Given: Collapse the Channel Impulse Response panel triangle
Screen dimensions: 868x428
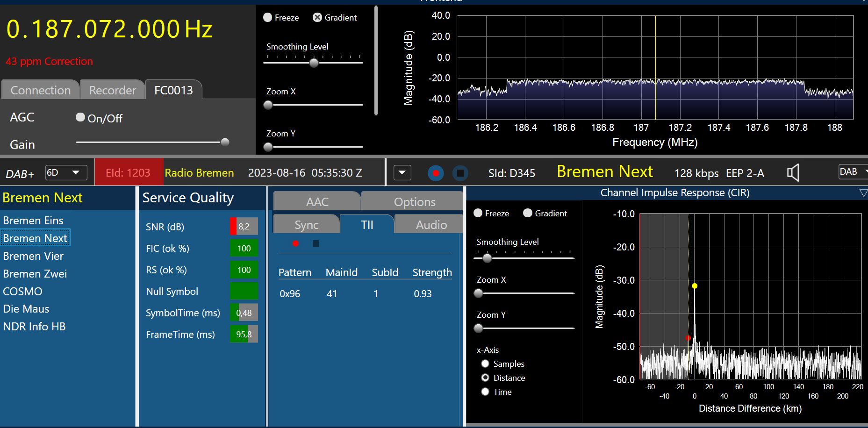Looking at the screenshot, I should coord(863,193).
